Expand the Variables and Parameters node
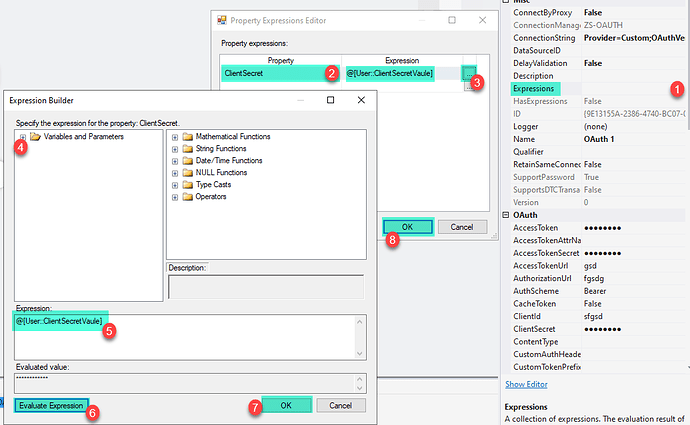 21,136
